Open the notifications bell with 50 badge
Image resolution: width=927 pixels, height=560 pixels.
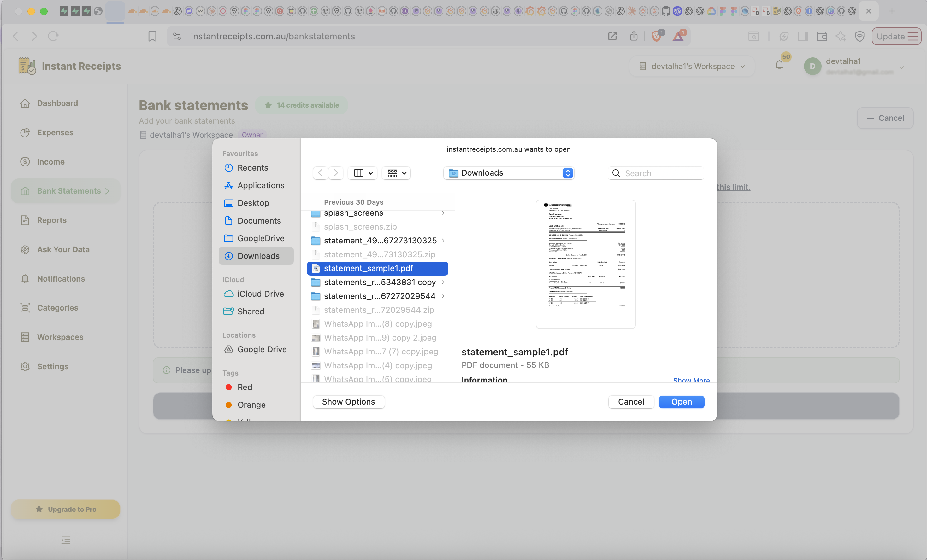[x=780, y=64]
